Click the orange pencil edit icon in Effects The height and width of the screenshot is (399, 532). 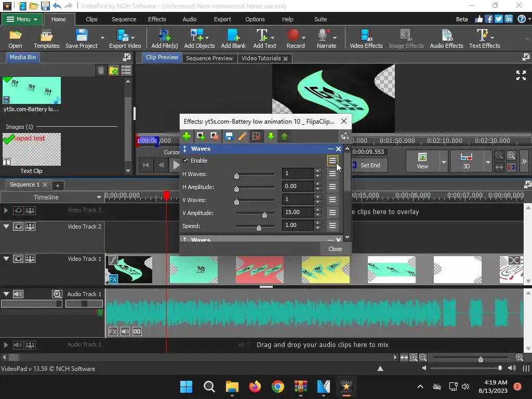(242, 137)
